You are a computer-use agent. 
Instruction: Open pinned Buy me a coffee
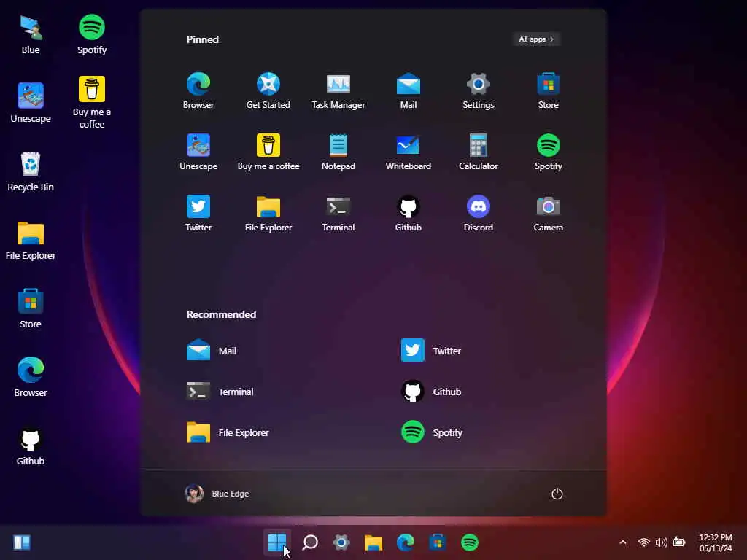click(x=268, y=152)
